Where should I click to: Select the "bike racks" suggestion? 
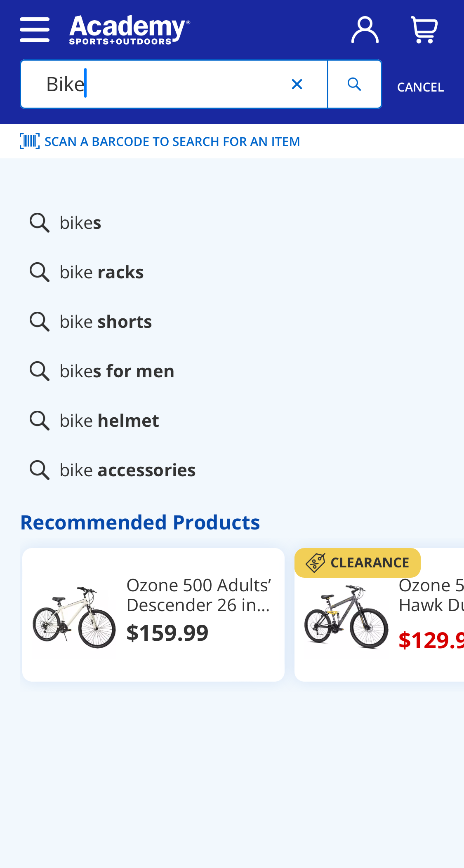click(x=101, y=272)
